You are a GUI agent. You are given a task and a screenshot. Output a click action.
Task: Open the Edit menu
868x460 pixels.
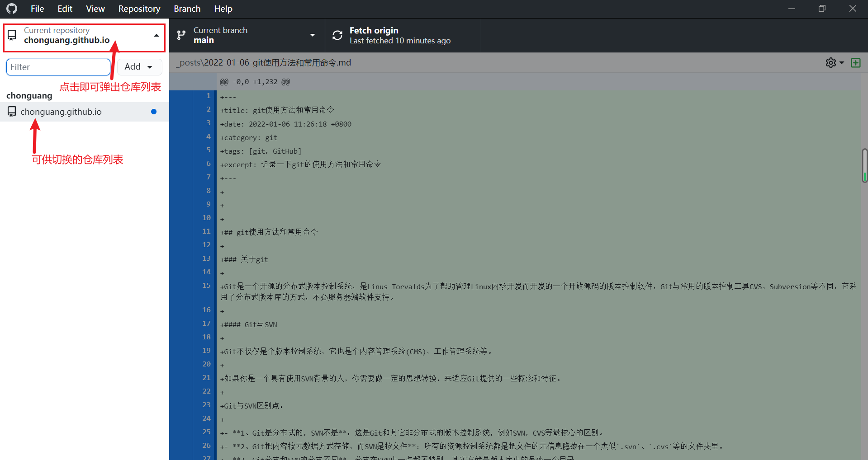(65, 9)
